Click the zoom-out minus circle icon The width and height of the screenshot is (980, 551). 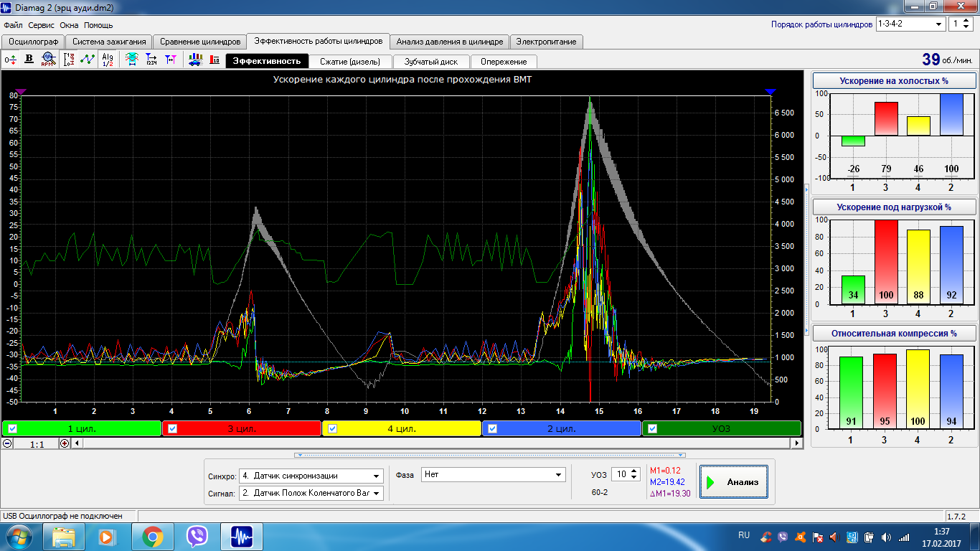tap(7, 443)
